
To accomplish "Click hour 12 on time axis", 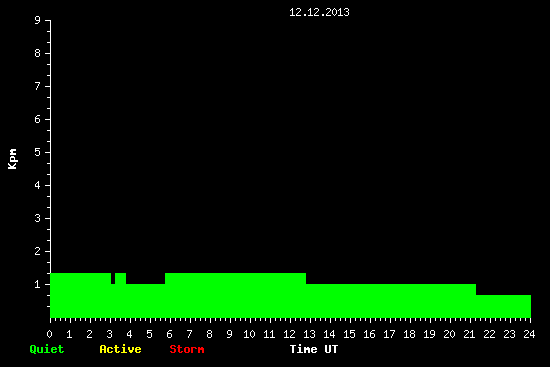I will tap(289, 334).
